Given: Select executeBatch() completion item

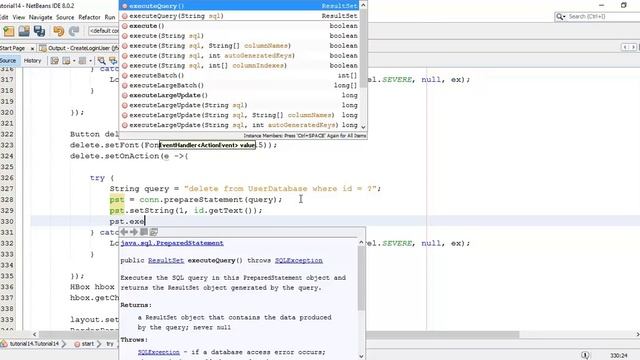Looking at the screenshot, I should tap(240, 76).
